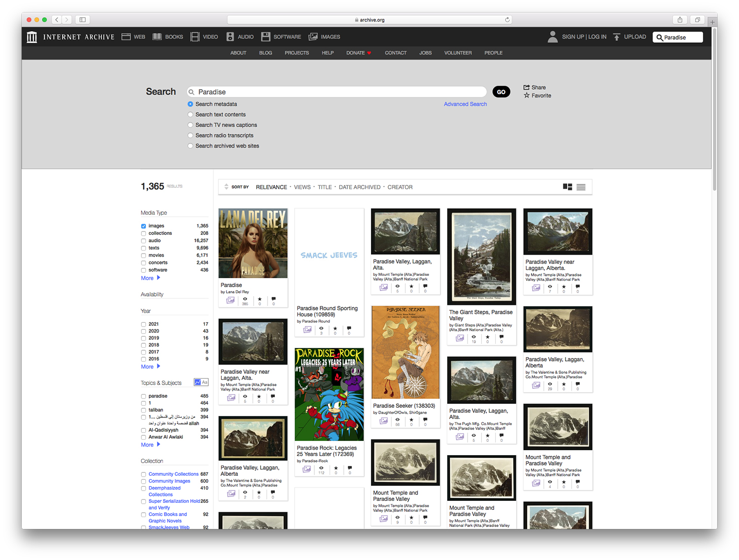The image size is (739, 560).
Task: Open the People menu item
Action: (x=493, y=53)
